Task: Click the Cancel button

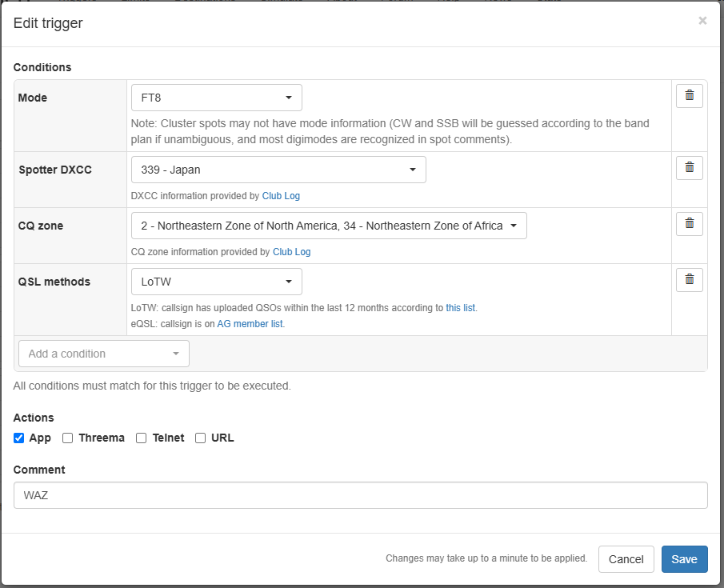Action: click(626, 559)
